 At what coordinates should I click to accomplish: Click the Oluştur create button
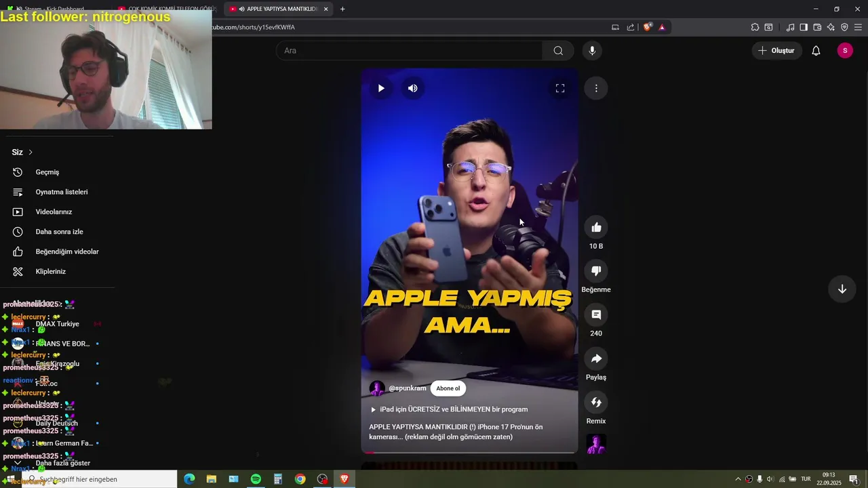pos(776,51)
